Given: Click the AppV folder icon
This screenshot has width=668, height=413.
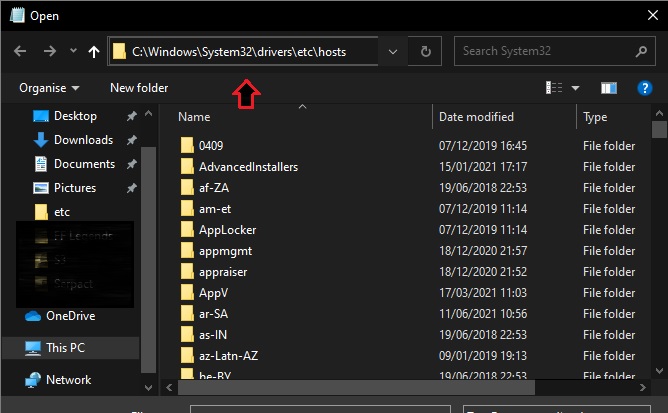Looking at the screenshot, I should [x=187, y=292].
